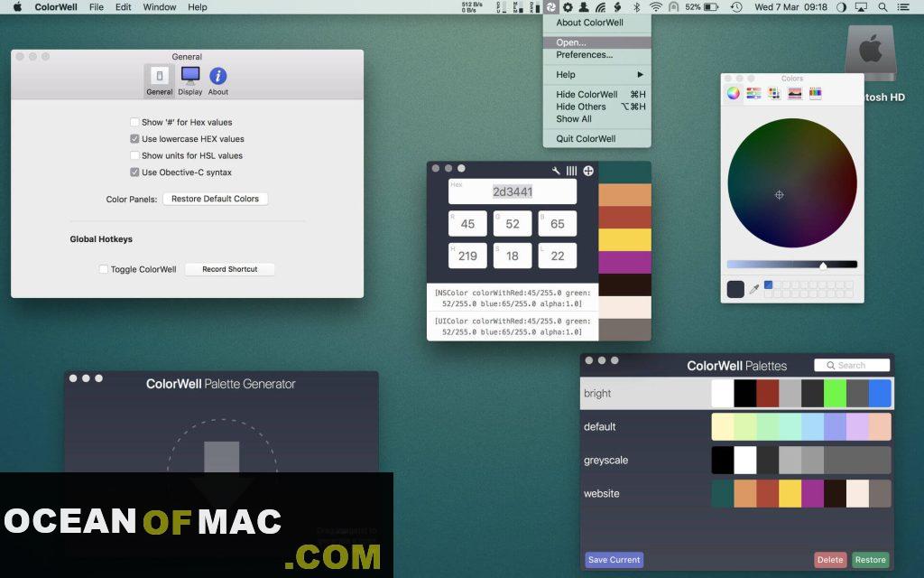Enable Show '#' for Hex values
The image size is (924, 578).
(x=134, y=122)
